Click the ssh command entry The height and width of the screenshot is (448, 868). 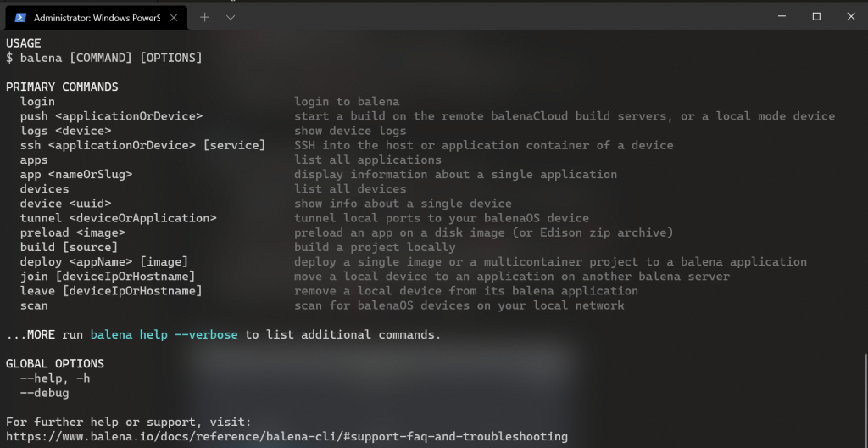142,145
